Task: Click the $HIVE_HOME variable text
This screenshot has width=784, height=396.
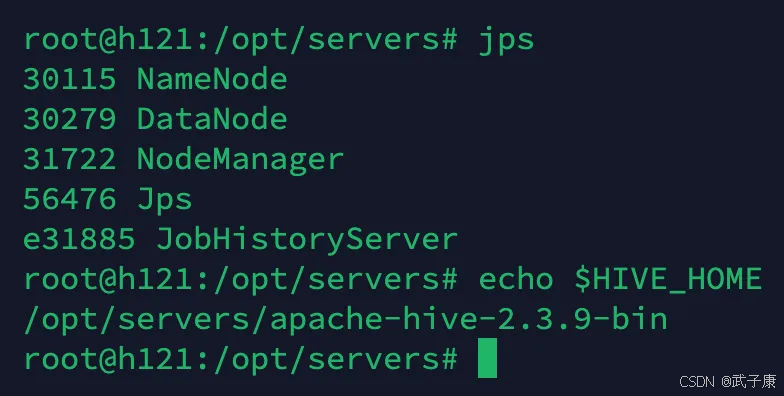Action: point(668,280)
